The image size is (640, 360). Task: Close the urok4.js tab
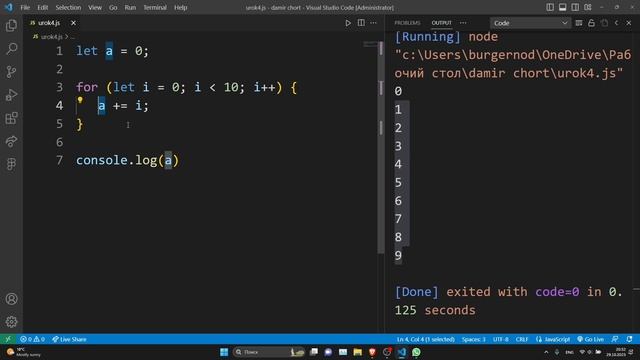click(x=73, y=23)
